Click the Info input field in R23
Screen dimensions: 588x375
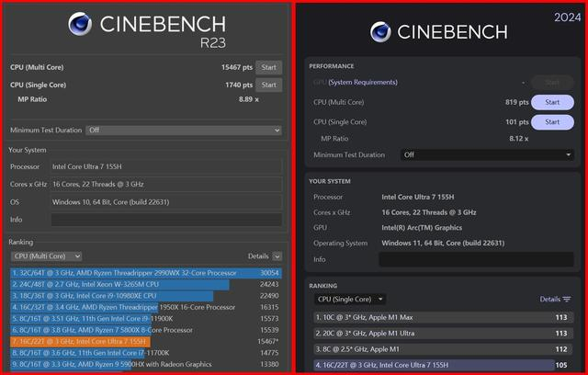pos(166,220)
